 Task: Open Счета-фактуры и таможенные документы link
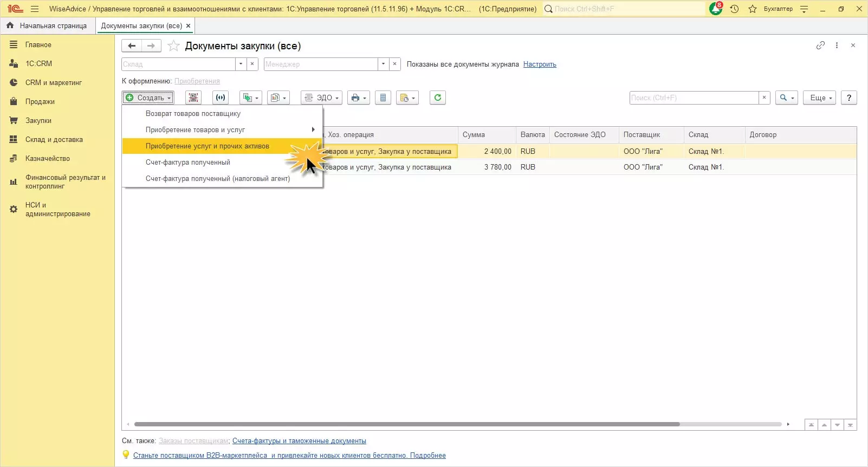click(299, 440)
